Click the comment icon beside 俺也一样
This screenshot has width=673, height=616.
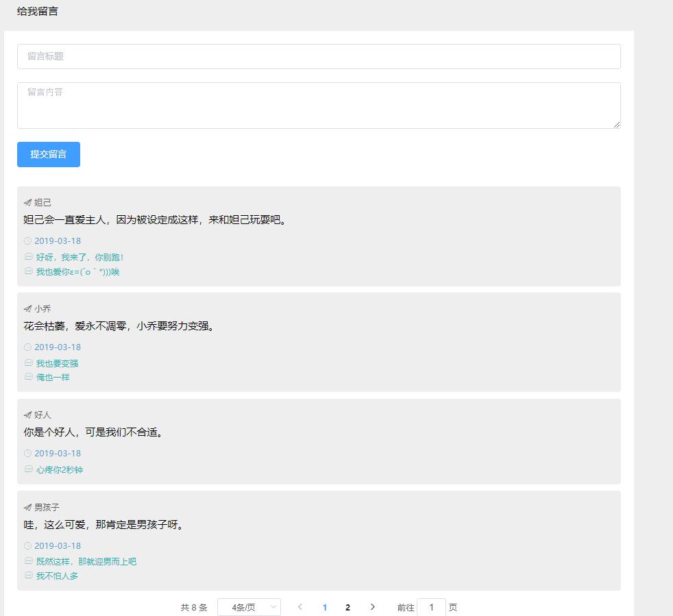click(28, 377)
